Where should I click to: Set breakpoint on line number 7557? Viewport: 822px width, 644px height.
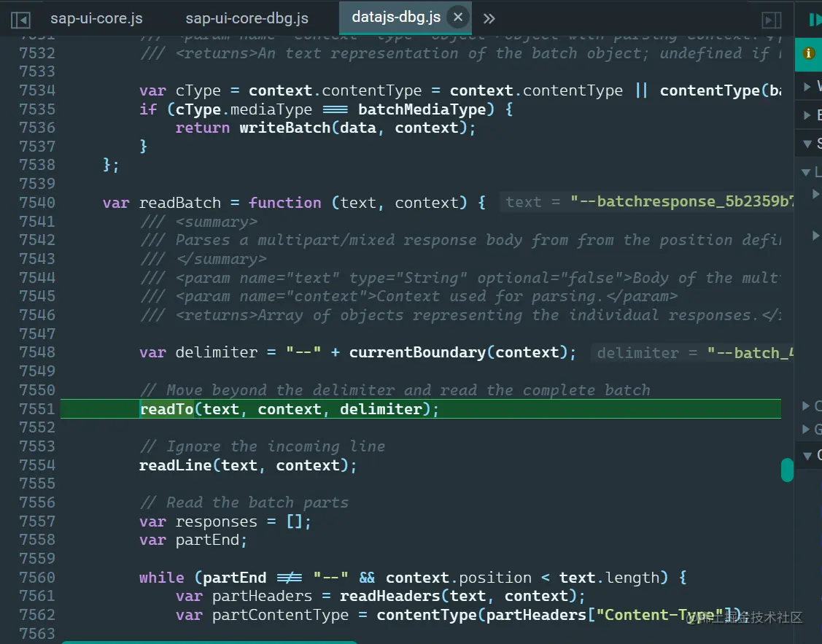[37, 521]
